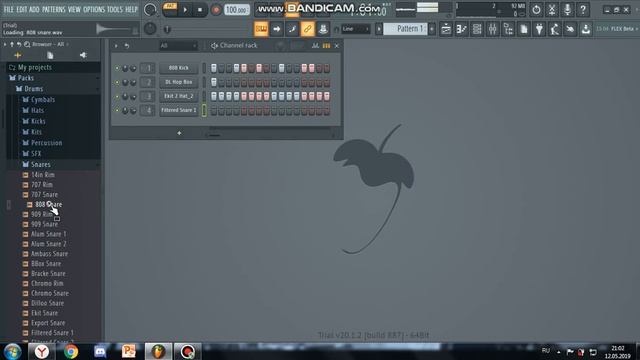Click the help question mark icon
The image size is (640, 360).
(583, 9)
